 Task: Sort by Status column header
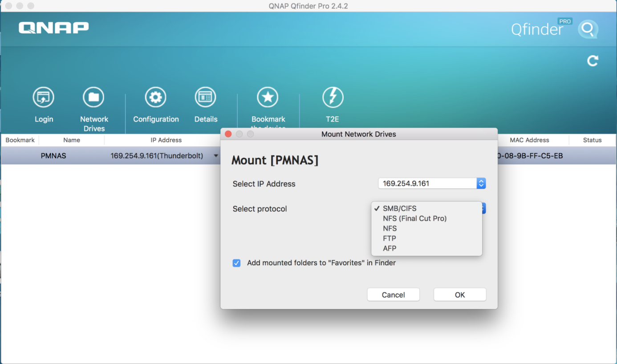coord(593,140)
